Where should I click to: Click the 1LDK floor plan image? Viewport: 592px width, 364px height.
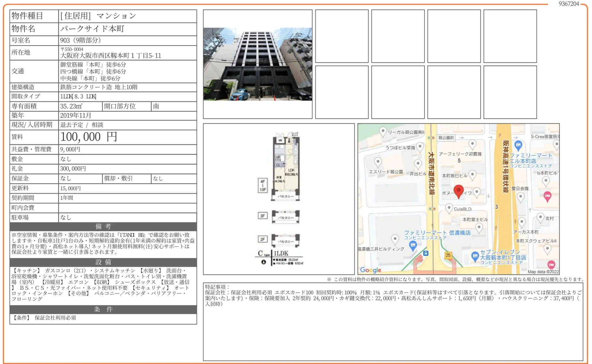pyautogui.click(x=279, y=199)
